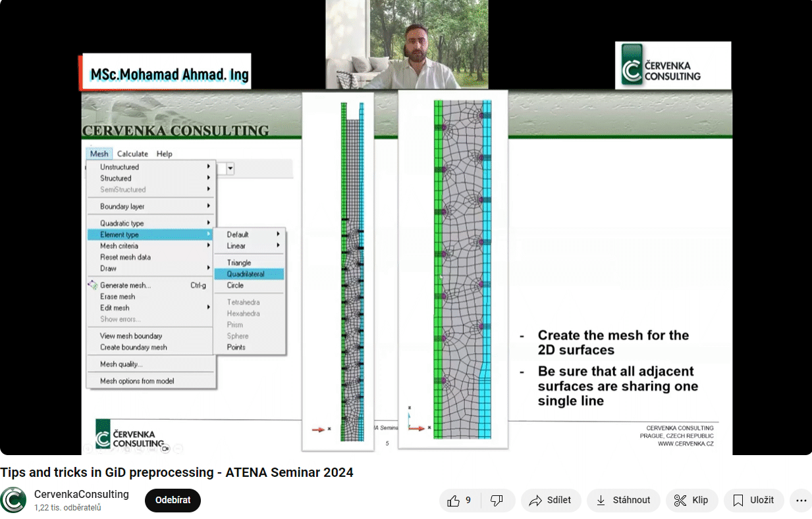Screen dimensions: 812x519
Task: Select Quadrilateral element type
Action: pos(250,274)
